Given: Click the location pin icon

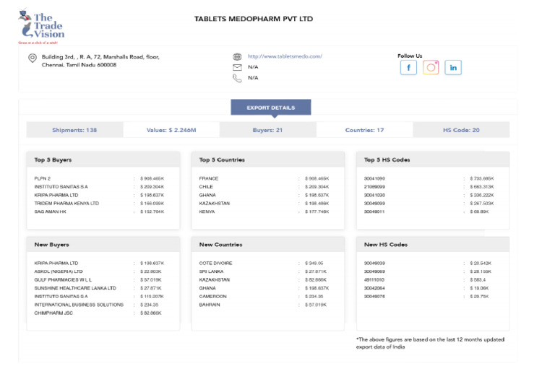Looking at the screenshot, I should click(33, 58).
